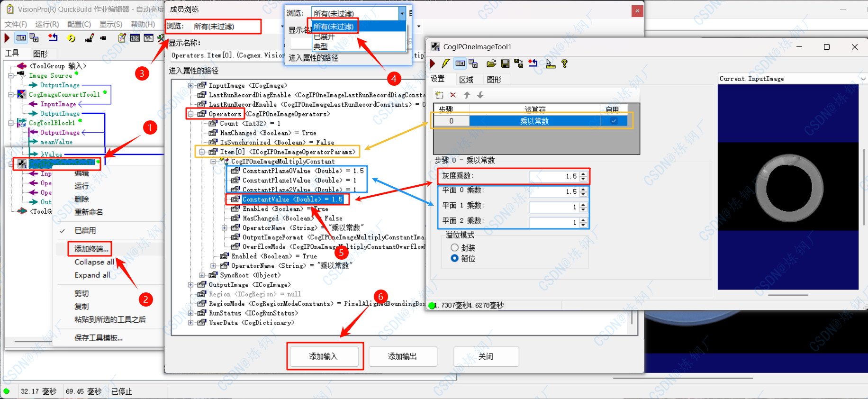This screenshot has width=868, height=399.
Task: Select ConstantValue <Double> = 1.5 row
Action: [x=292, y=199]
